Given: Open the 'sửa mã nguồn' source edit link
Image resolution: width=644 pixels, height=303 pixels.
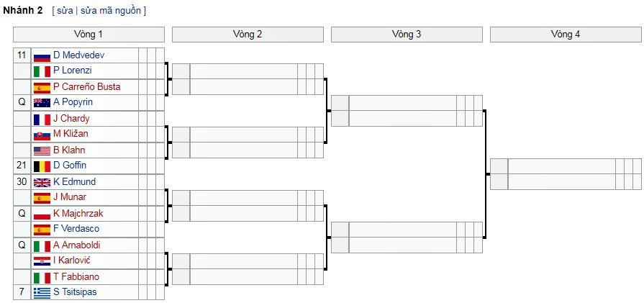Looking at the screenshot, I should tap(111, 11).
